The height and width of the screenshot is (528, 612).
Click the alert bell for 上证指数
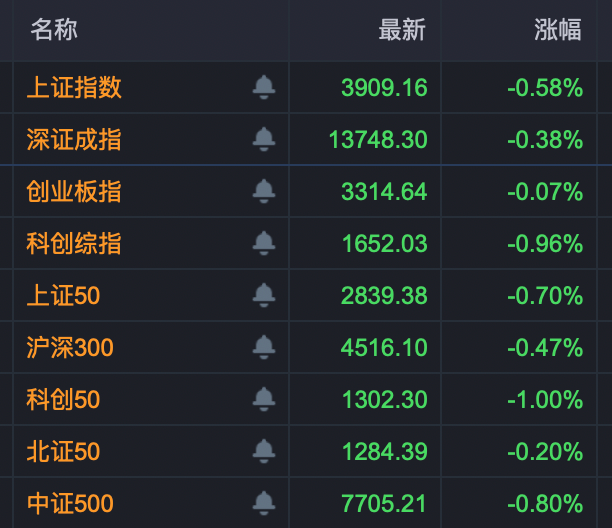pos(264,87)
